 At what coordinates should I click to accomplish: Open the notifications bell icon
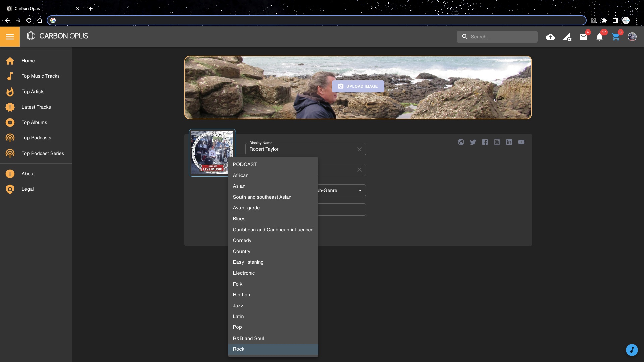point(599,37)
